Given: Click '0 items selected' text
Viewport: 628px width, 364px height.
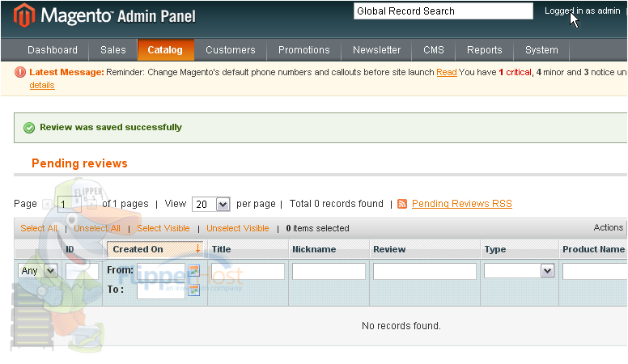Looking at the screenshot, I should pyautogui.click(x=317, y=228).
